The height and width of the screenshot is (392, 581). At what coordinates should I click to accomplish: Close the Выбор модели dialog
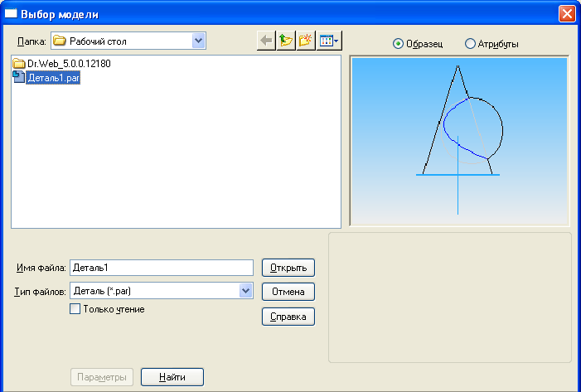(x=567, y=12)
